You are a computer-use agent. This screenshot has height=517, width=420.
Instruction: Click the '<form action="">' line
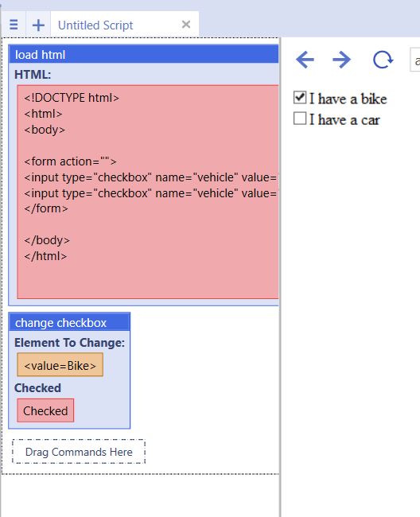pyautogui.click(x=70, y=161)
